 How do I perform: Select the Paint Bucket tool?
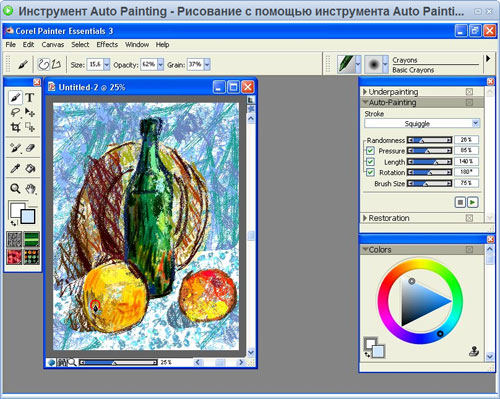pyautogui.click(x=30, y=168)
